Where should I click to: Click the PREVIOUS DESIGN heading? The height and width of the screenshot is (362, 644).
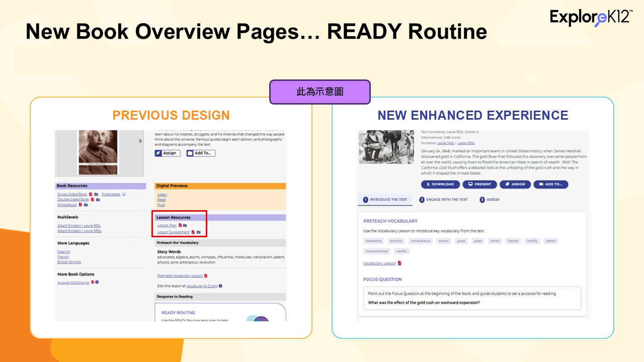(171, 115)
